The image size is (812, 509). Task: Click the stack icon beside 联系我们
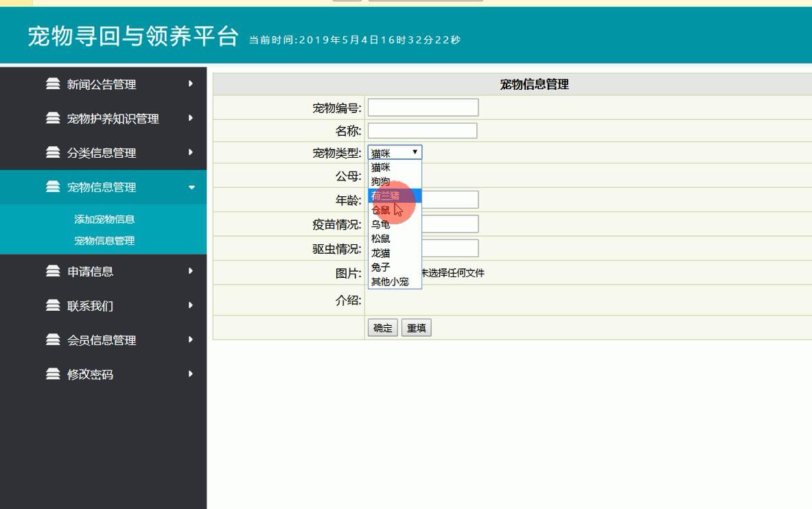53,305
